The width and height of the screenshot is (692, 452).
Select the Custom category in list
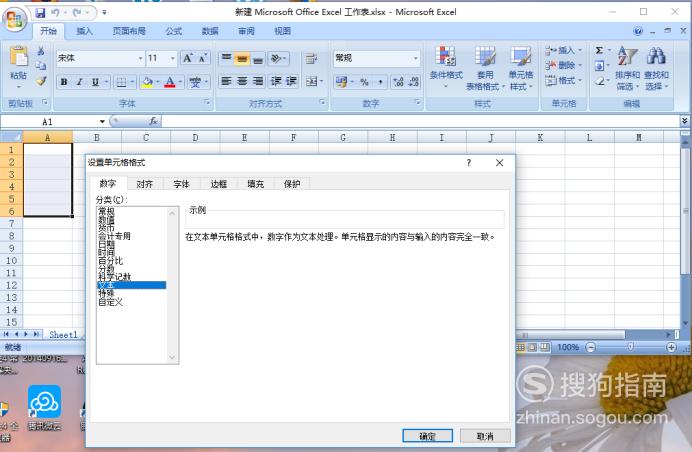coord(110,302)
